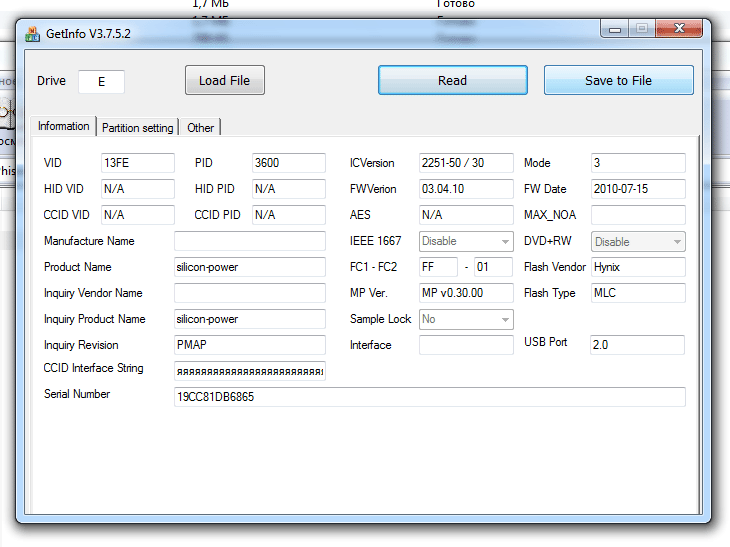Click the MP Ver. field
Screen dimensions: 730x547
[x=466, y=293]
